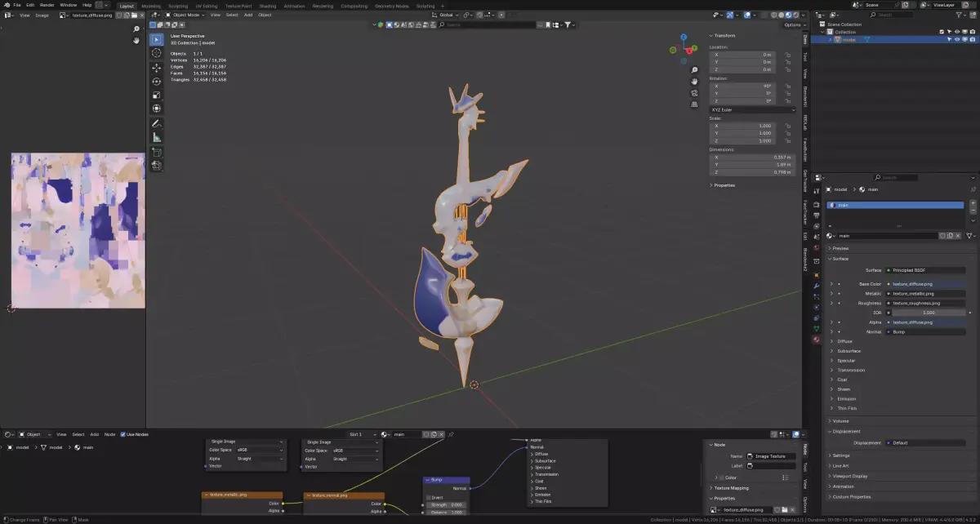
Task: Toggle camera view icon in viewport
Action: click(694, 93)
